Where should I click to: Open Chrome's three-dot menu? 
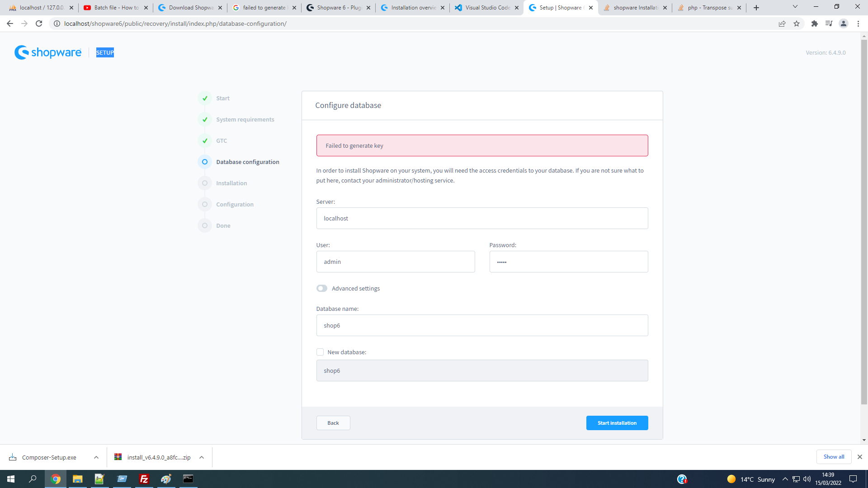[x=858, y=23]
